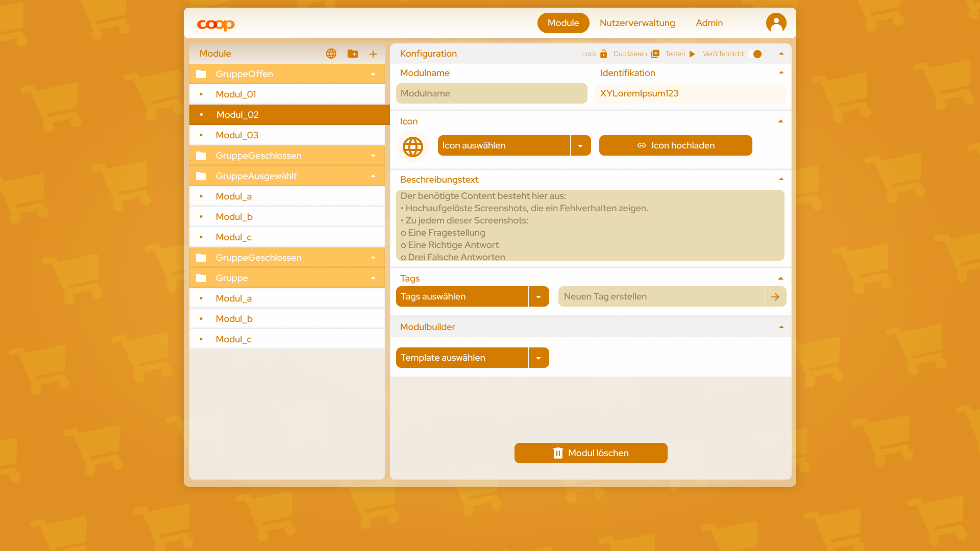980x551 pixels.
Task: Toggle the Veröffentlicht switch
Action: click(x=756, y=54)
